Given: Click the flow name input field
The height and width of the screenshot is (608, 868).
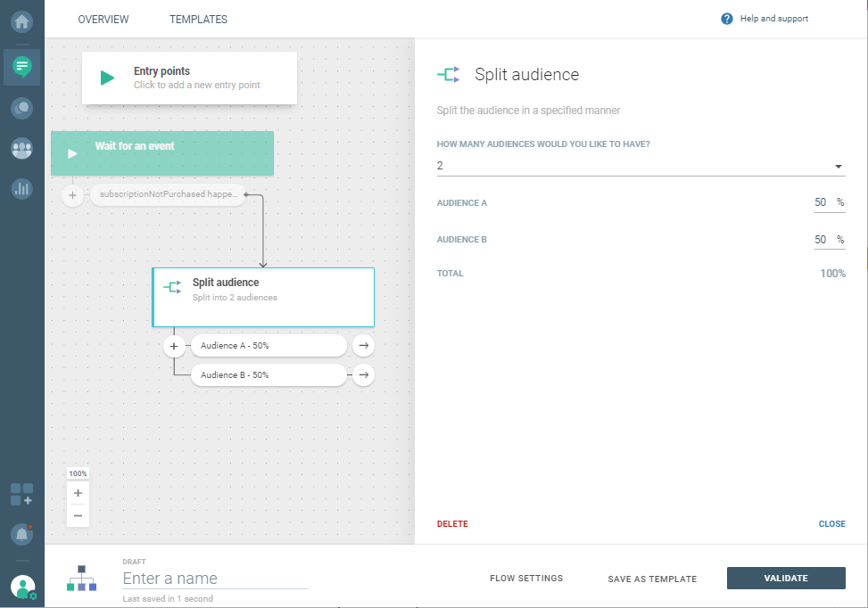Looking at the screenshot, I should point(215,579).
